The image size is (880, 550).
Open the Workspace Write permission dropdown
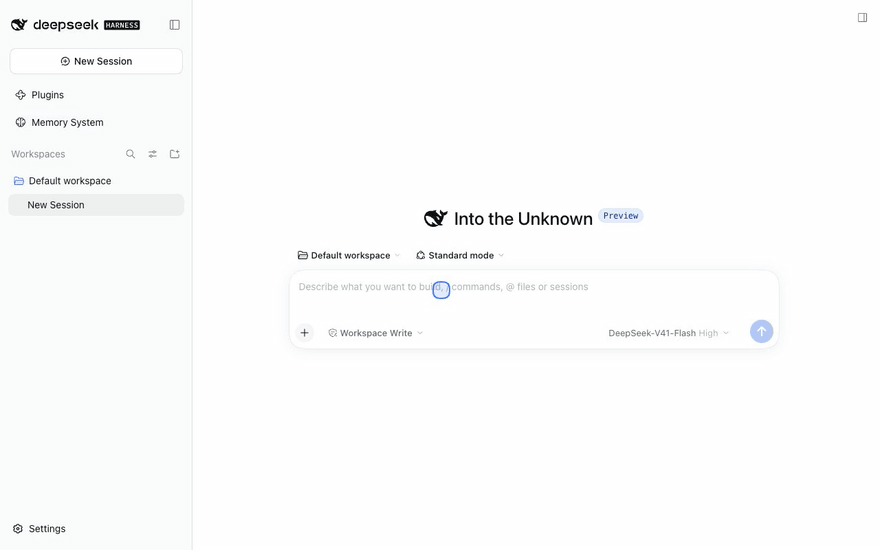[x=375, y=333]
